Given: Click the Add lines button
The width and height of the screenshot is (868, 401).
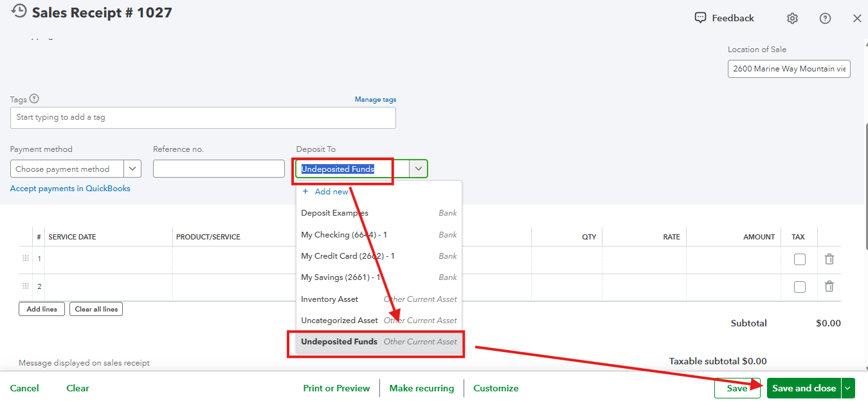Looking at the screenshot, I should (42, 309).
